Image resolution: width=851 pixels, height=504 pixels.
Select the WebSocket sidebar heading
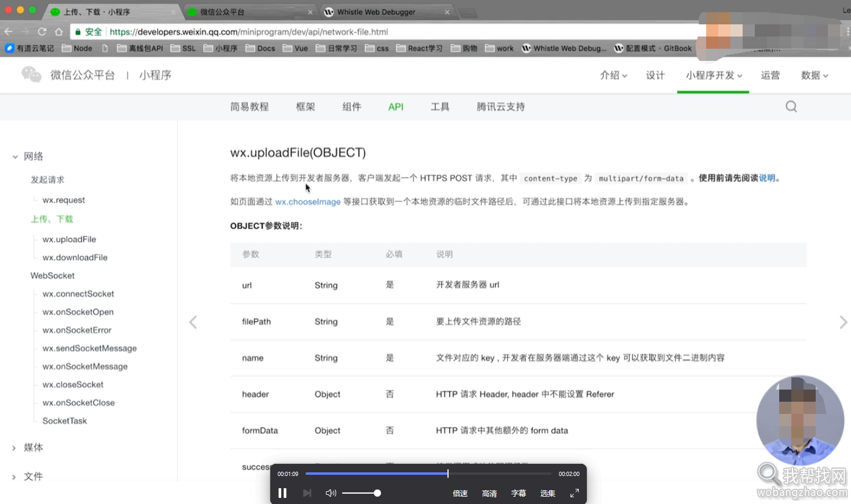(x=53, y=276)
